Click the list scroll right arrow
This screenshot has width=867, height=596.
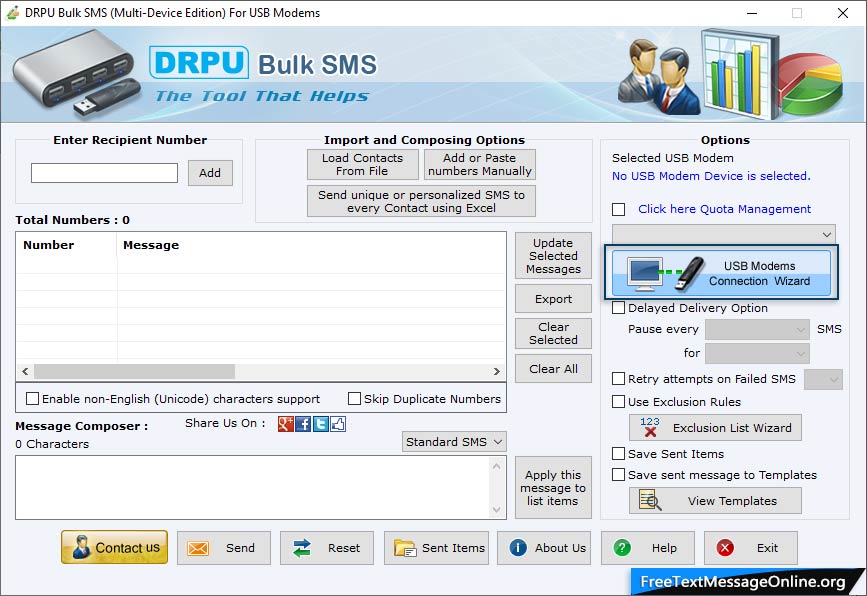[x=497, y=371]
